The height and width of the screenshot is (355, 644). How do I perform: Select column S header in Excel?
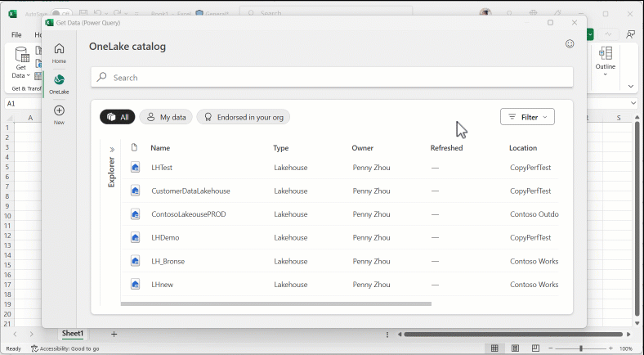(619, 118)
